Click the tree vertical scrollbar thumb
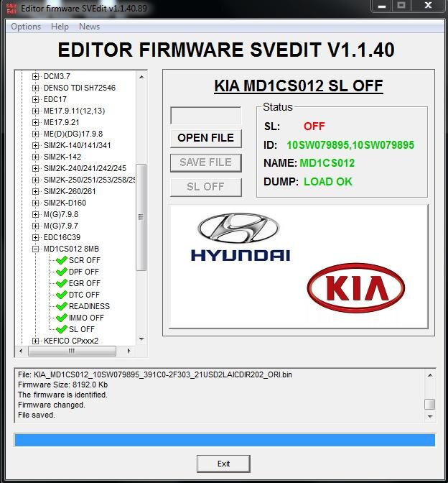 (x=141, y=217)
